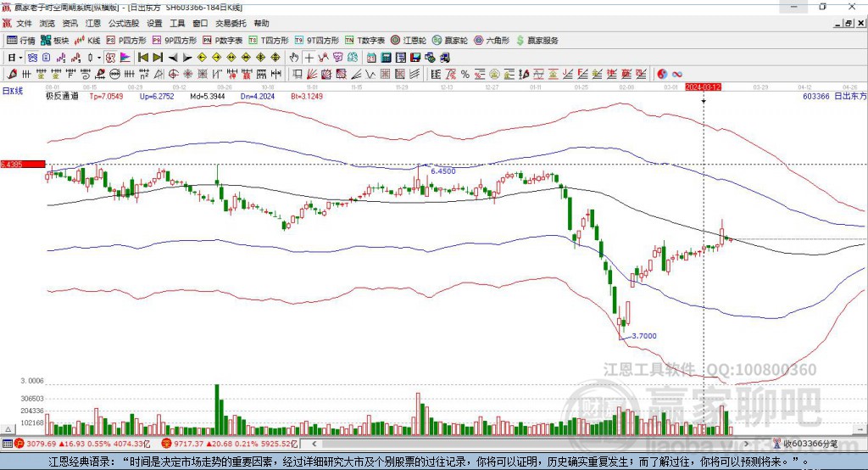This screenshot has height=470, width=868.
Task: Step chart right with black arrow
Action: pyautogui.click(x=187, y=58)
